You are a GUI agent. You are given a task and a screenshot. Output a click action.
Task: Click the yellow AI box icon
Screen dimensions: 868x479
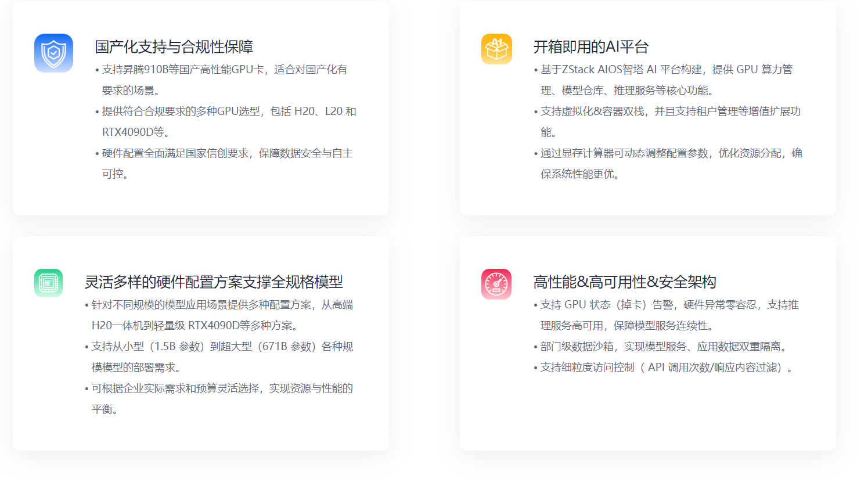pyautogui.click(x=496, y=49)
